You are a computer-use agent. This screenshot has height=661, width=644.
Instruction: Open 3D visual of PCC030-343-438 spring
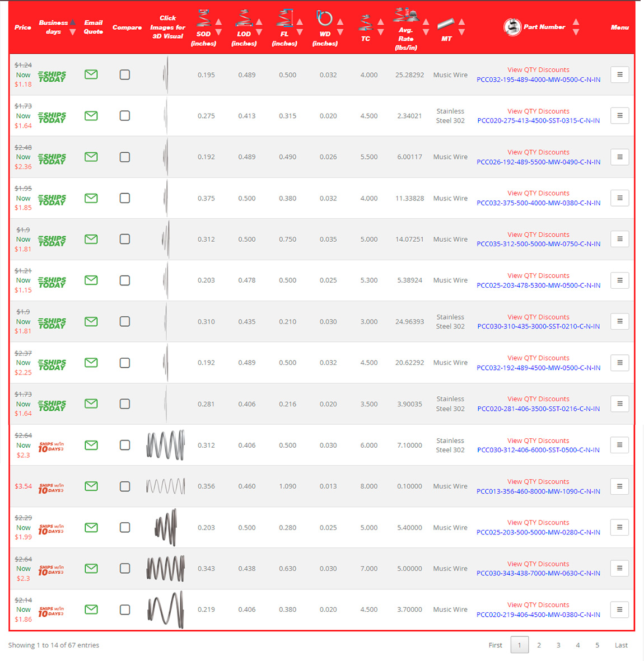pyautogui.click(x=165, y=568)
